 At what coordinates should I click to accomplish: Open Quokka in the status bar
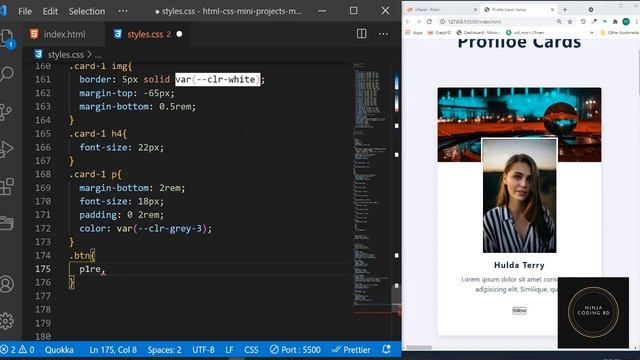[x=59, y=350]
